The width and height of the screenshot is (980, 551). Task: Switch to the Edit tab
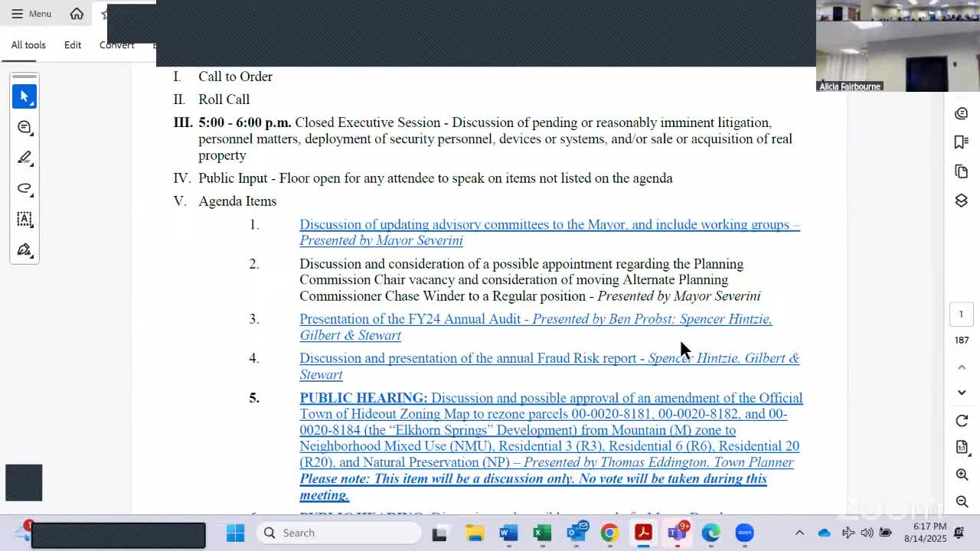73,45
